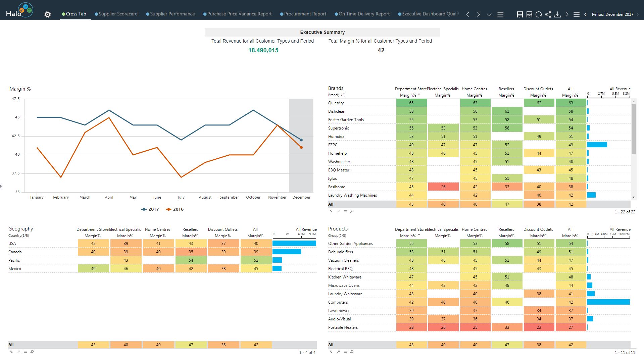Drill up in Products table
This screenshot has height=362, width=644.
[338, 352]
